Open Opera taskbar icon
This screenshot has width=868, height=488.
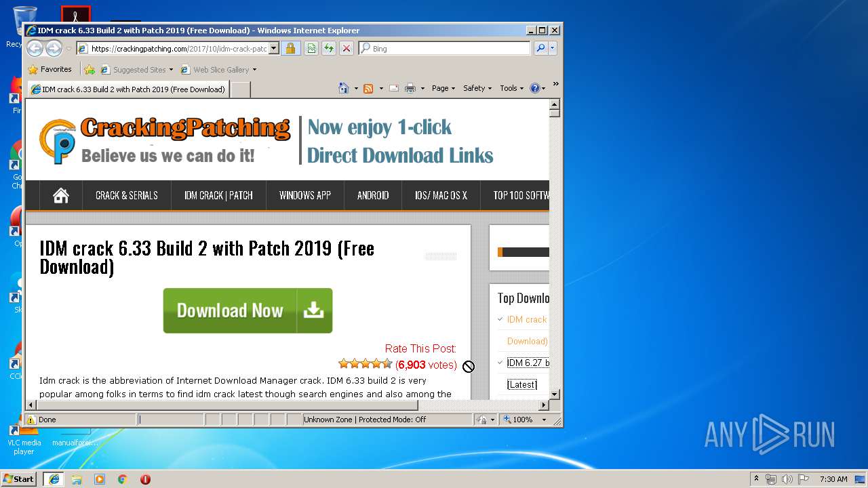click(x=145, y=479)
